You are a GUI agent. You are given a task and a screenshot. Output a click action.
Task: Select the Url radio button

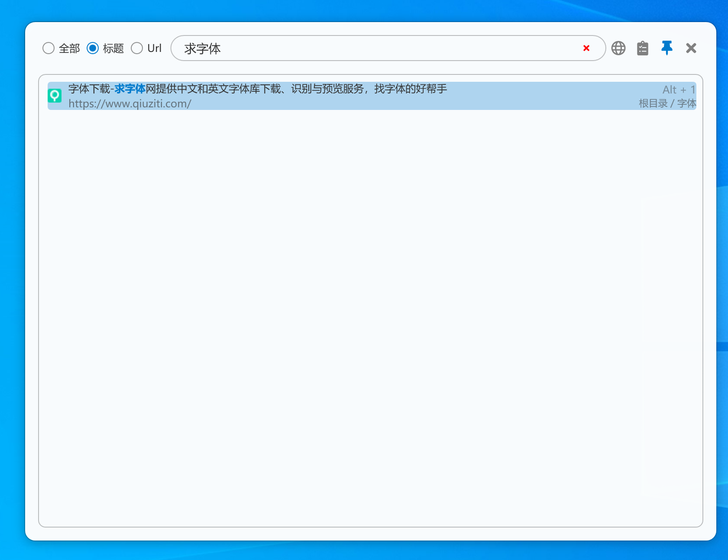coord(137,48)
